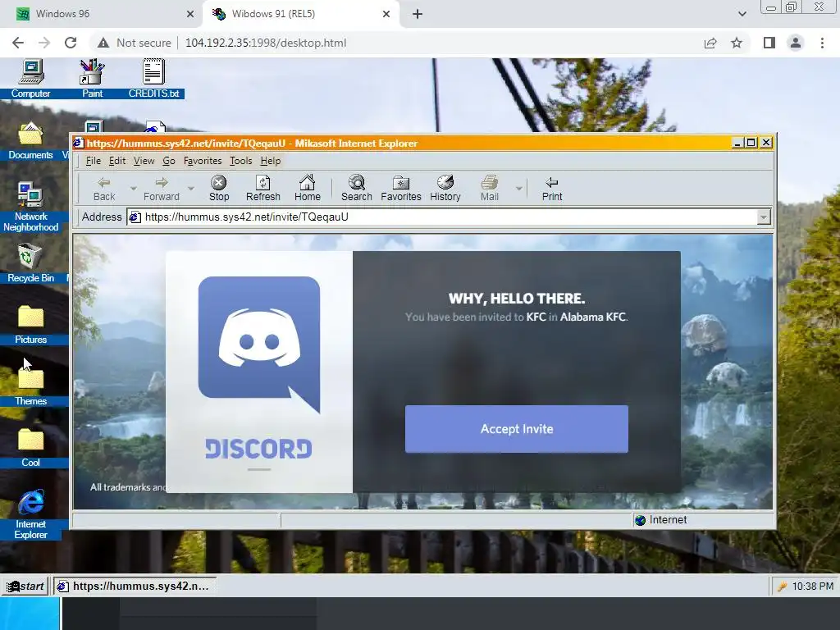Image resolution: width=840 pixels, height=630 pixels.
Task: Click the Refresh toolbar button
Action: [x=263, y=189]
